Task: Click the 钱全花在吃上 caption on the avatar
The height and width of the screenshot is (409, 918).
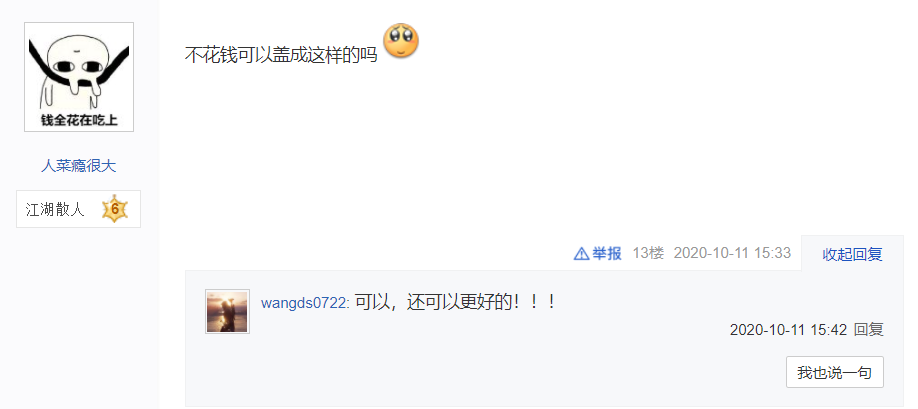Action: pos(79,120)
